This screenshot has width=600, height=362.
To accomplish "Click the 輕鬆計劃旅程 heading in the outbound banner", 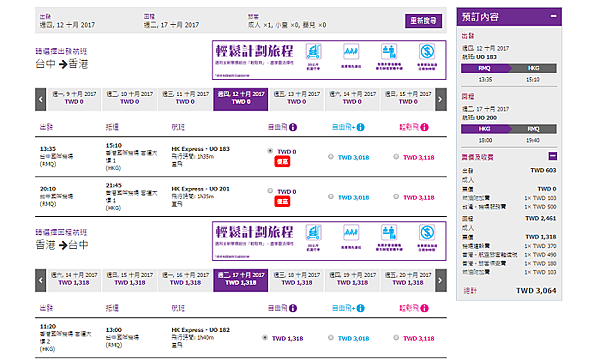I will tap(254, 51).
